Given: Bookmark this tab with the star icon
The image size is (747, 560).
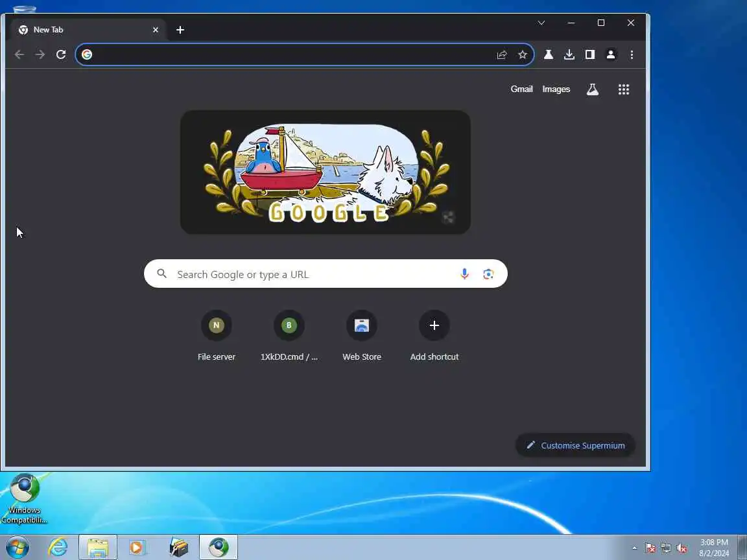Looking at the screenshot, I should (523, 54).
